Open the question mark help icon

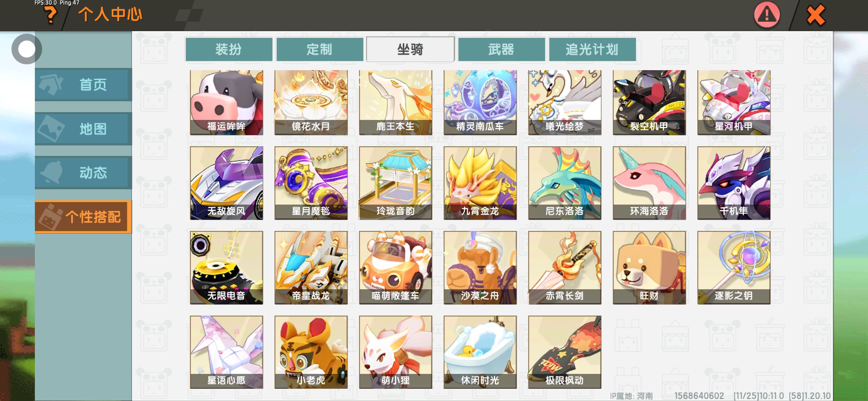tap(50, 15)
